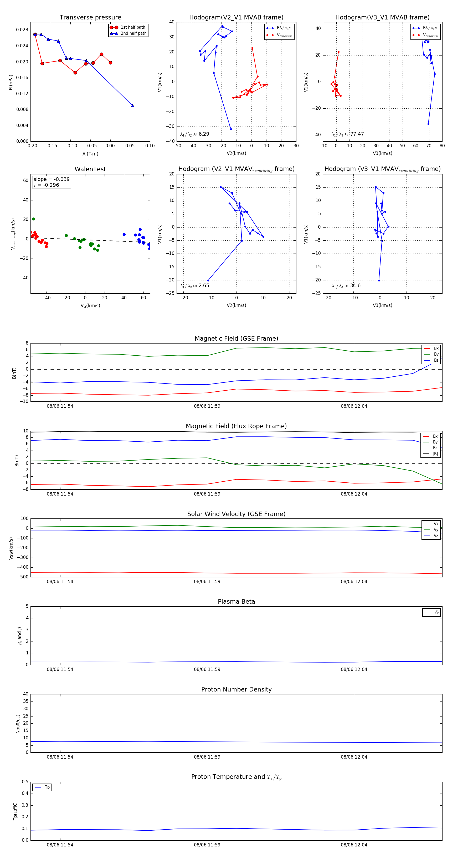Click the 'WalenTest' plot title
473x868 pixels.
(x=90, y=169)
